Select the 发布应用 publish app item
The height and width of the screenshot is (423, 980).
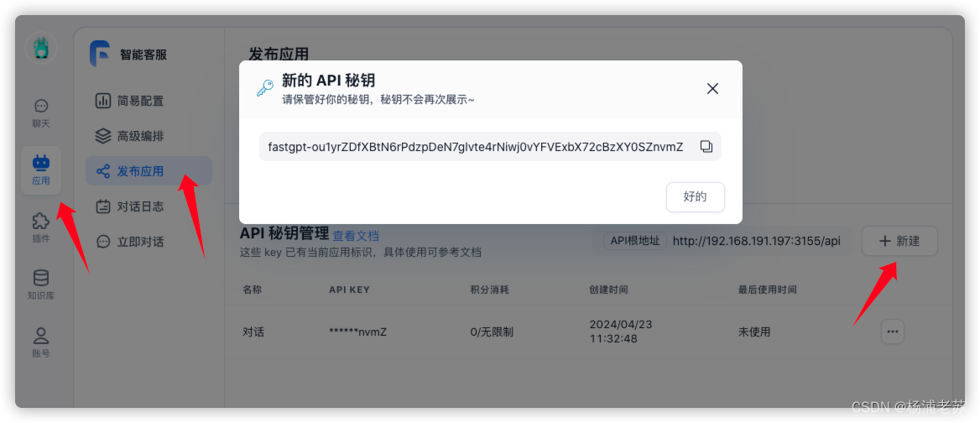tap(149, 170)
